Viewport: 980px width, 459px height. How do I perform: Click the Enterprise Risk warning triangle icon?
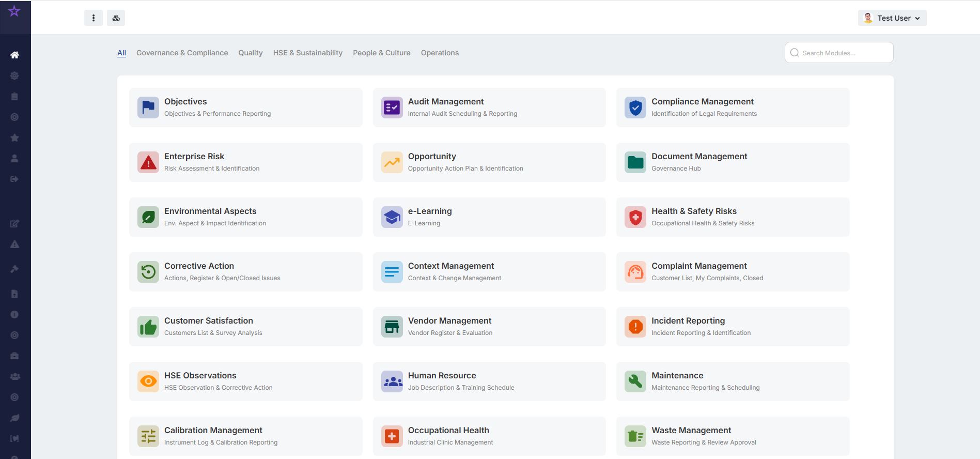click(x=148, y=162)
